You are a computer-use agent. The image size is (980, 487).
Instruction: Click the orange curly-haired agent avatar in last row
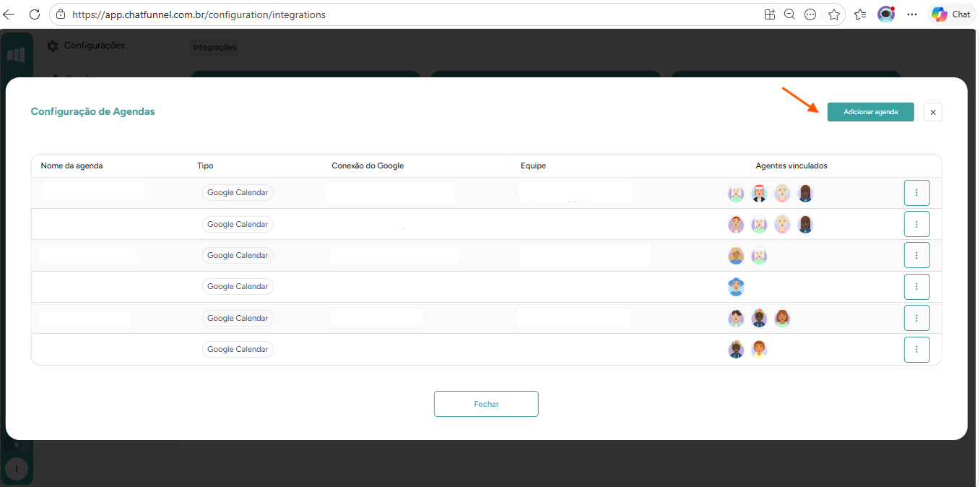pos(759,349)
